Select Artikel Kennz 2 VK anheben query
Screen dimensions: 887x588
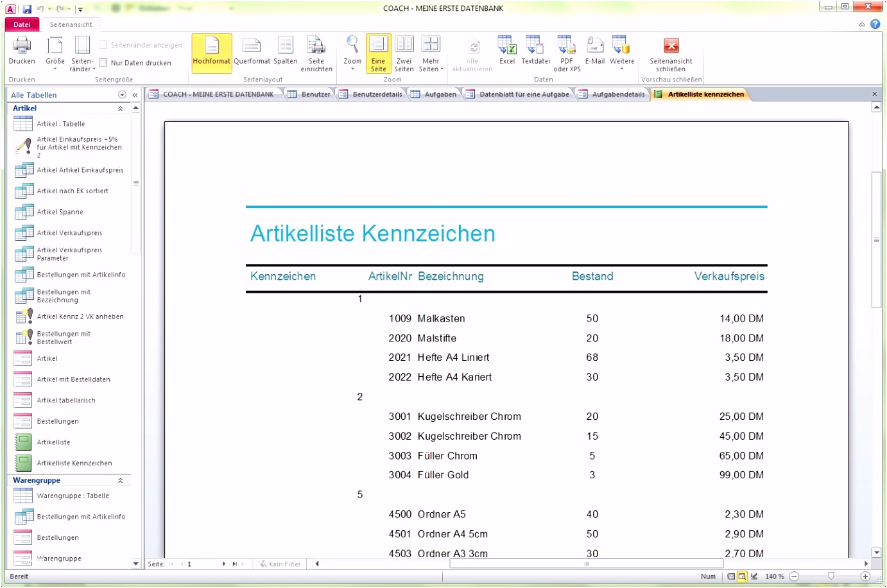tap(71, 316)
